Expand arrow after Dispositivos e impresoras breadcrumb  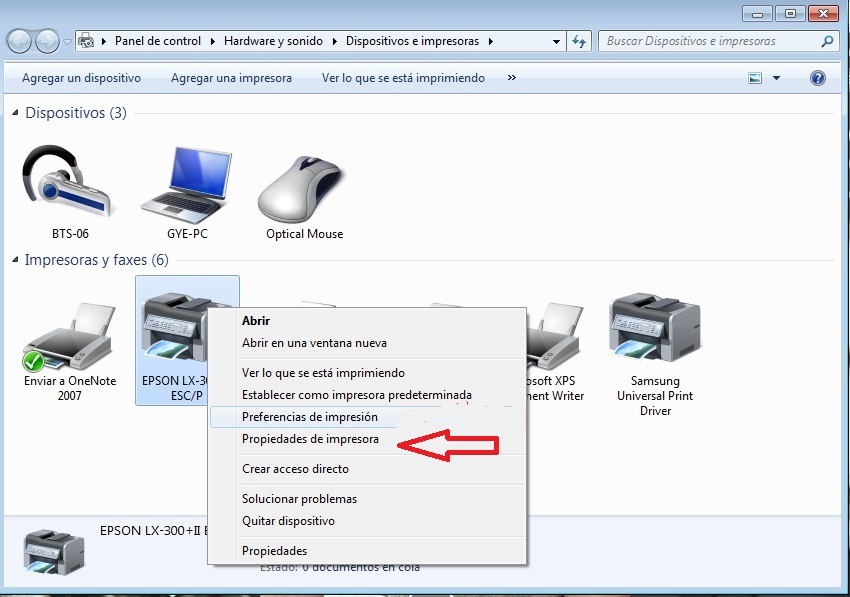pyautogui.click(x=491, y=41)
